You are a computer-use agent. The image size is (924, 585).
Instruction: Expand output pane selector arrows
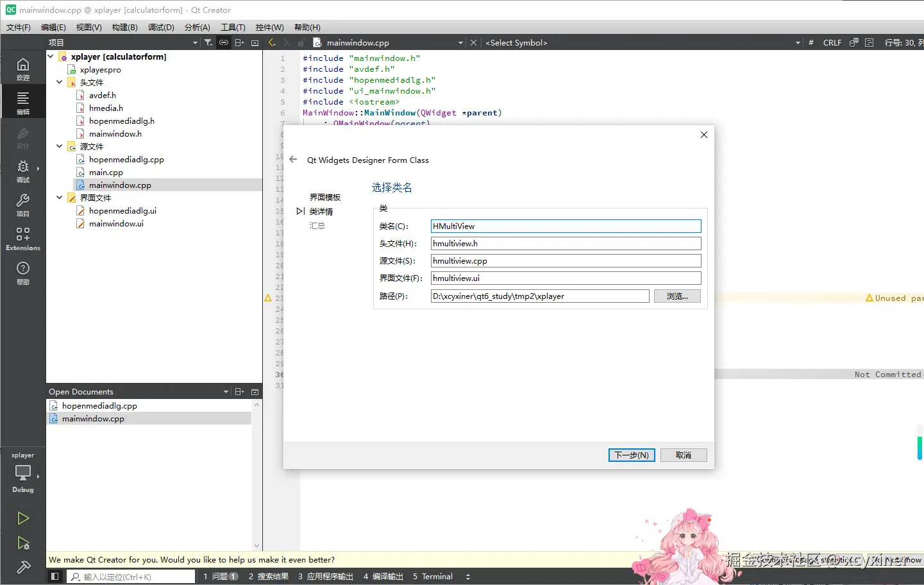(x=467, y=577)
